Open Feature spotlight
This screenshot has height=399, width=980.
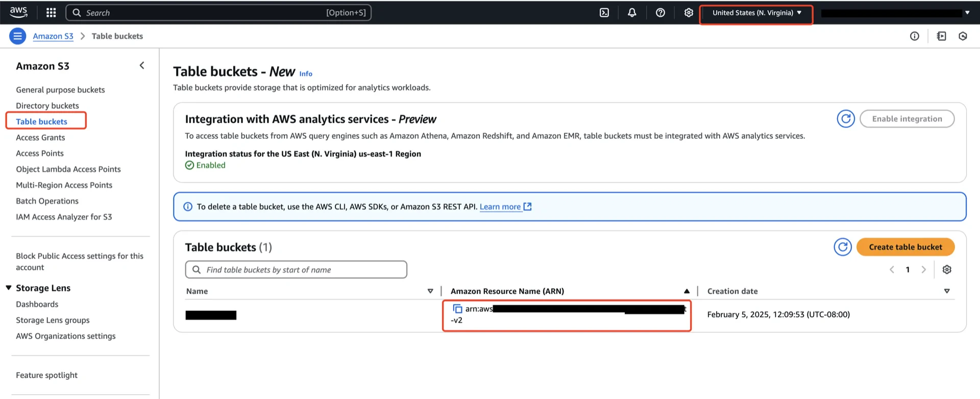[x=47, y=375]
